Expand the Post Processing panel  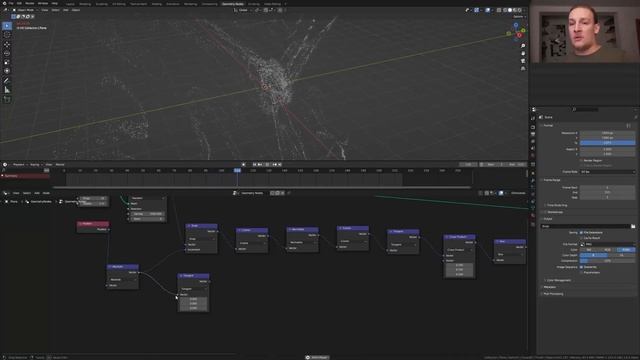(x=553, y=294)
